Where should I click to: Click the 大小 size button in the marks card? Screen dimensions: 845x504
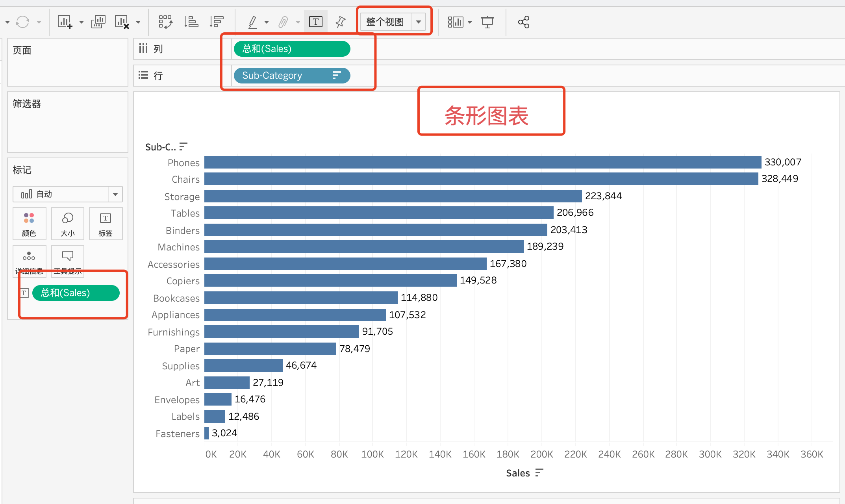pos(68,224)
